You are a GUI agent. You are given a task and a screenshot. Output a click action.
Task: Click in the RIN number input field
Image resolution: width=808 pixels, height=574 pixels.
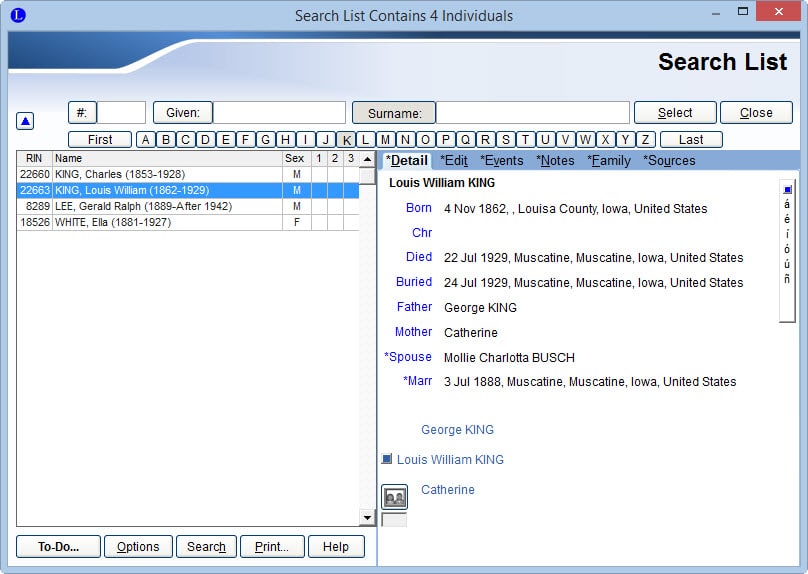click(122, 113)
